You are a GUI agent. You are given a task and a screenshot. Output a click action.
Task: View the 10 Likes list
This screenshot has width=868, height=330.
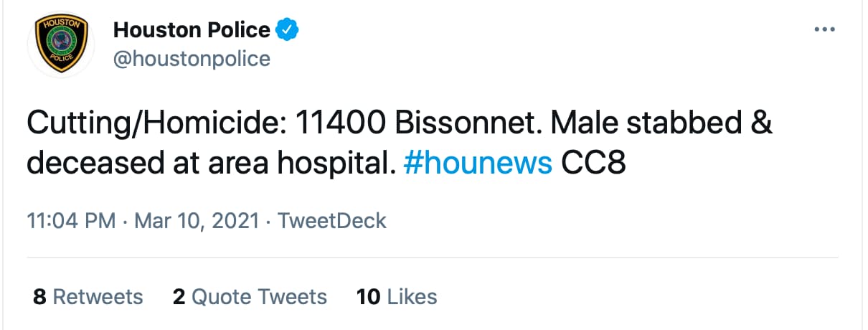396,296
